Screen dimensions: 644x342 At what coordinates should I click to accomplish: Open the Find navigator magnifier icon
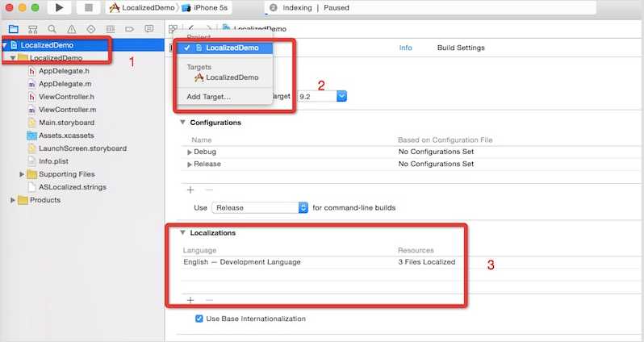pos(52,29)
